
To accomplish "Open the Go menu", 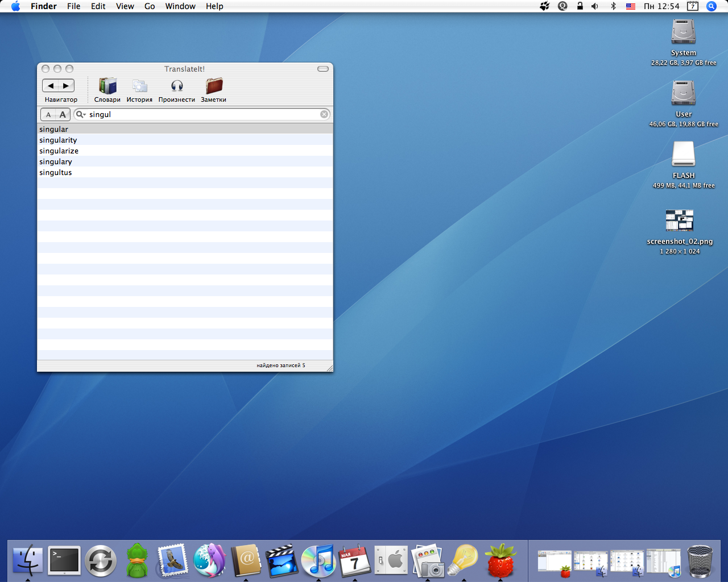I will [x=150, y=6].
